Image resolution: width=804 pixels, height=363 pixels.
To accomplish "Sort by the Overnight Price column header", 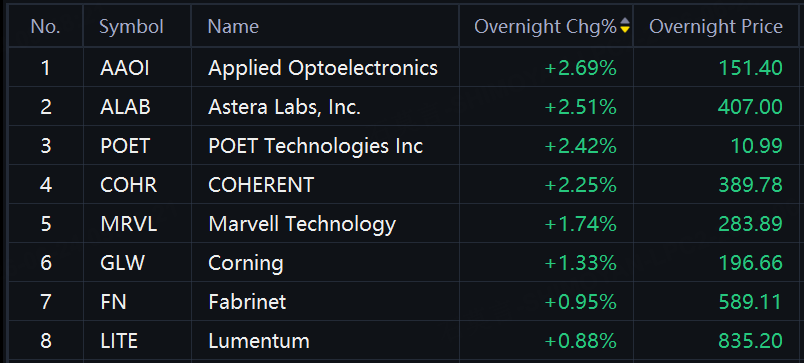I will pos(716,27).
